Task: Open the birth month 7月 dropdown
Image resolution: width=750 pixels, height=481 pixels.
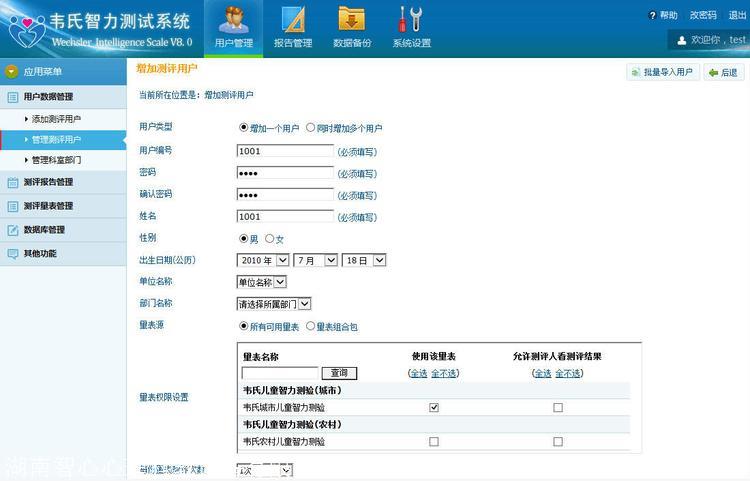Action: 316,260
